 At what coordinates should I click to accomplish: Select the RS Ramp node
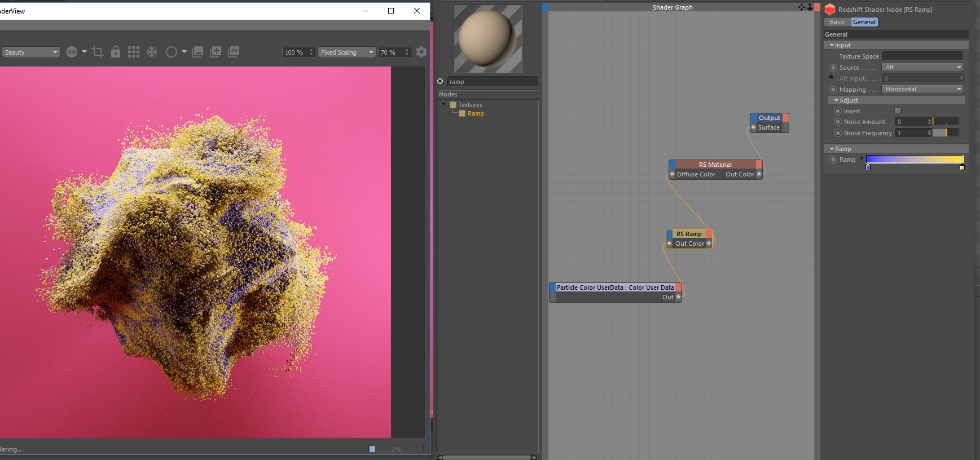[x=689, y=234]
